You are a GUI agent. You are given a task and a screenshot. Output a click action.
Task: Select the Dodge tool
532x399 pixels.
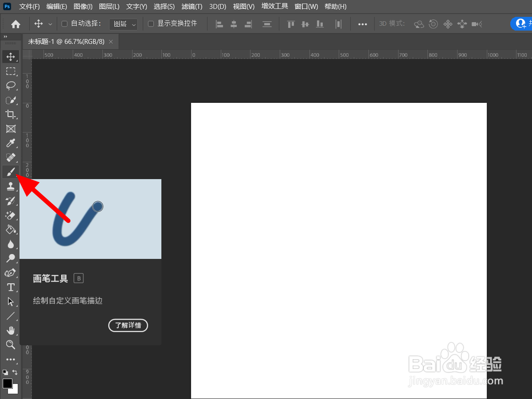click(x=11, y=258)
